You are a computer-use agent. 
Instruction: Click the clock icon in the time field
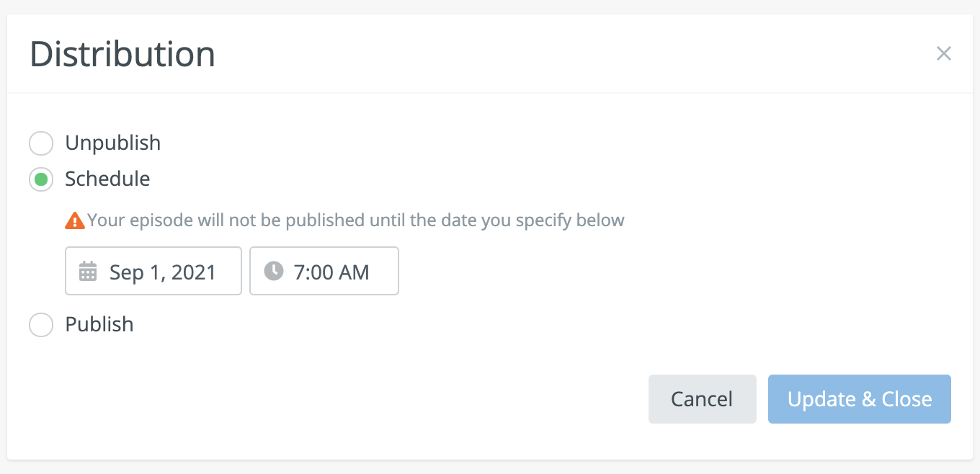click(274, 271)
